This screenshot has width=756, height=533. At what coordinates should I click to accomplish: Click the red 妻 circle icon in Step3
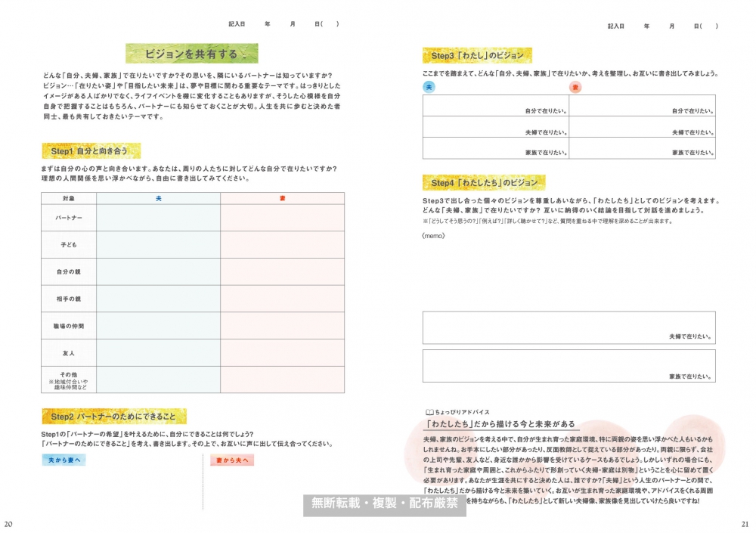[x=575, y=87]
